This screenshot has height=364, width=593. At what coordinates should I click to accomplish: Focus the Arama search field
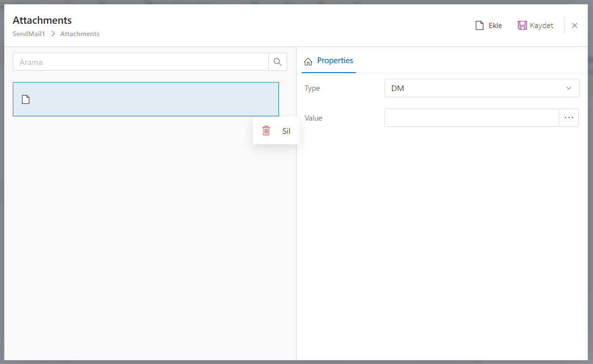click(x=141, y=62)
